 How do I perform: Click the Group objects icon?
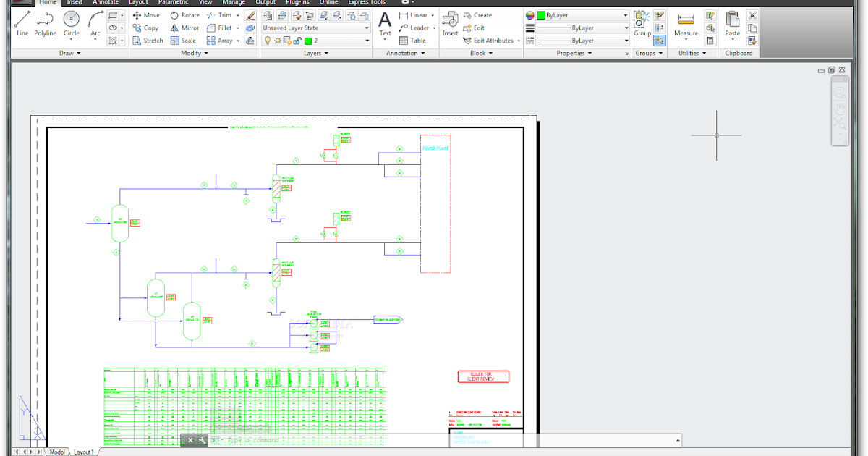[642, 23]
